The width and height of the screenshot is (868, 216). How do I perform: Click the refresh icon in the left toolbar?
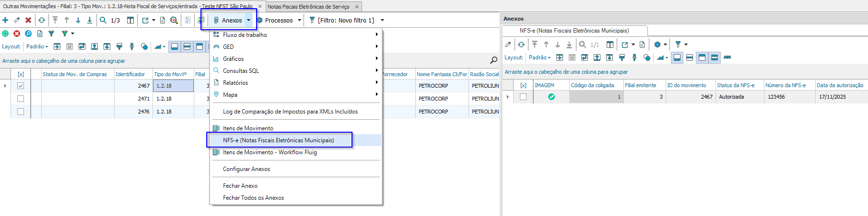(42, 20)
